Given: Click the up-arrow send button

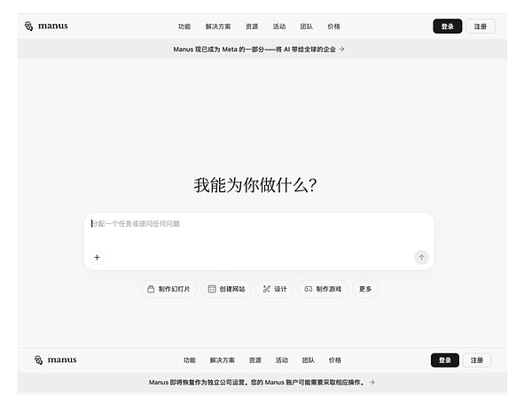Looking at the screenshot, I should click(x=421, y=257).
